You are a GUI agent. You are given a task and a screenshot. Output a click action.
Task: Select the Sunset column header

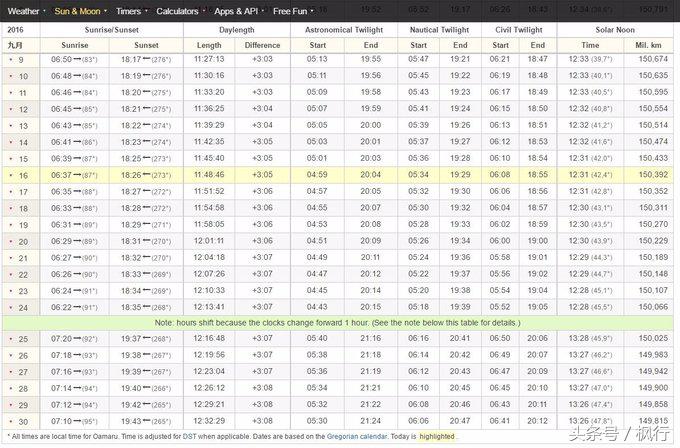pyautogui.click(x=146, y=45)
